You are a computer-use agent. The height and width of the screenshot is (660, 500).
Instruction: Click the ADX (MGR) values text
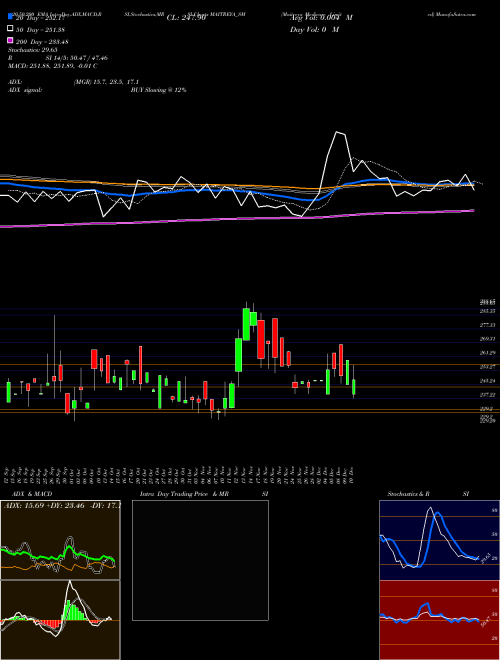pos(106,82)
